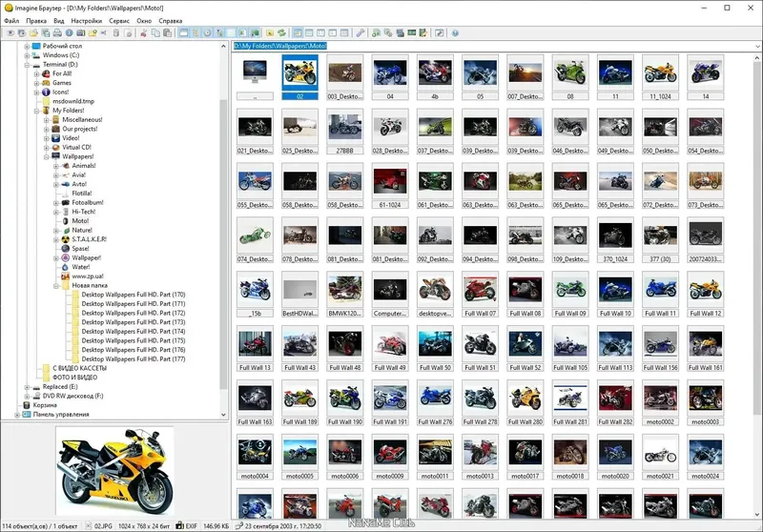Open the Настройки menu
The height and width of the screenshot is (532, 763).
coord(87,21)
